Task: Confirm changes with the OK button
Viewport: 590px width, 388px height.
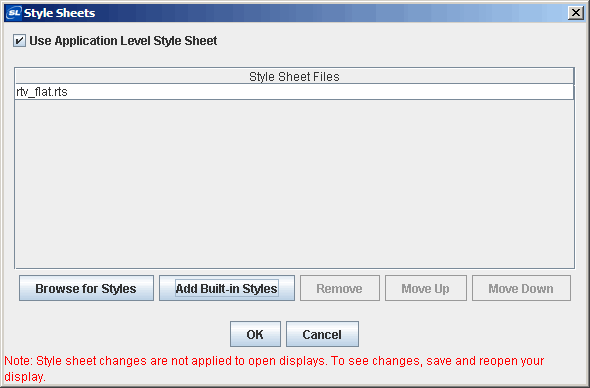Action: [255, 334]
